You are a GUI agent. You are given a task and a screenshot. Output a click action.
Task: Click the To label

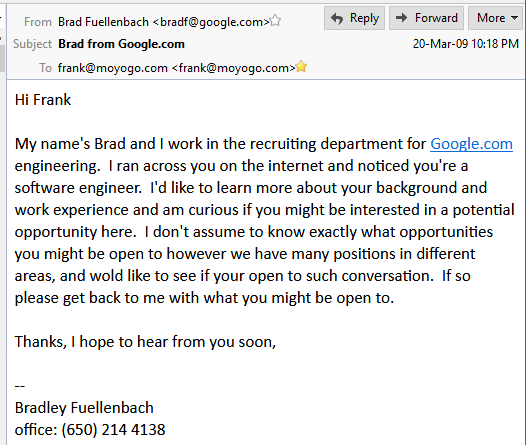pyautogui.click(x=46, y=68)
